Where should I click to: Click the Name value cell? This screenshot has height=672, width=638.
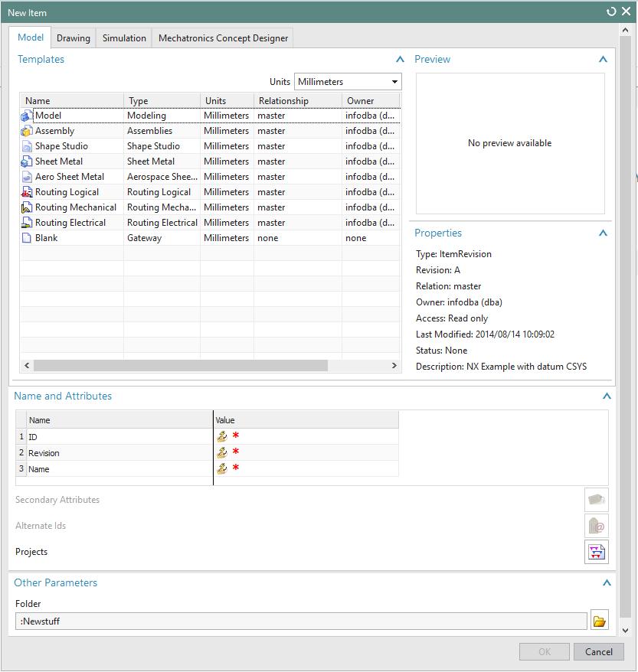[x=306, y=468]
